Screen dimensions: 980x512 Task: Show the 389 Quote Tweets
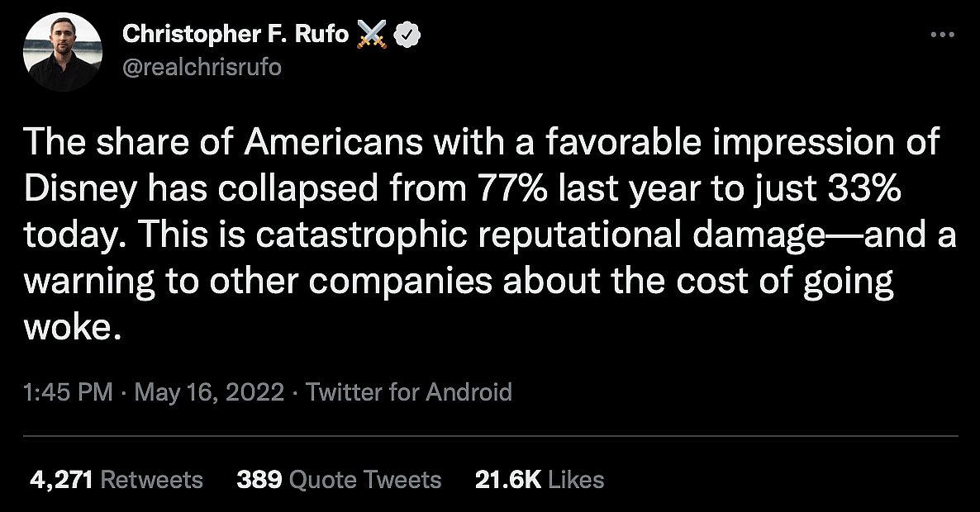pyautogui.click(x=339, y=480)
